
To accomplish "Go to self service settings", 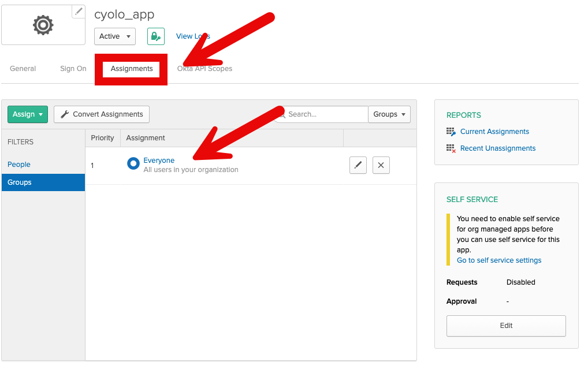I will (x=498, y=260).
